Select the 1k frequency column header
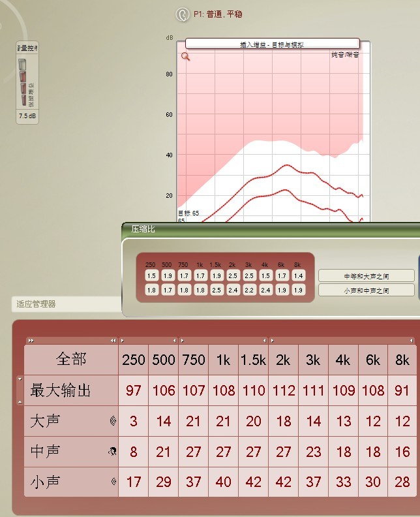 point(223,360)
